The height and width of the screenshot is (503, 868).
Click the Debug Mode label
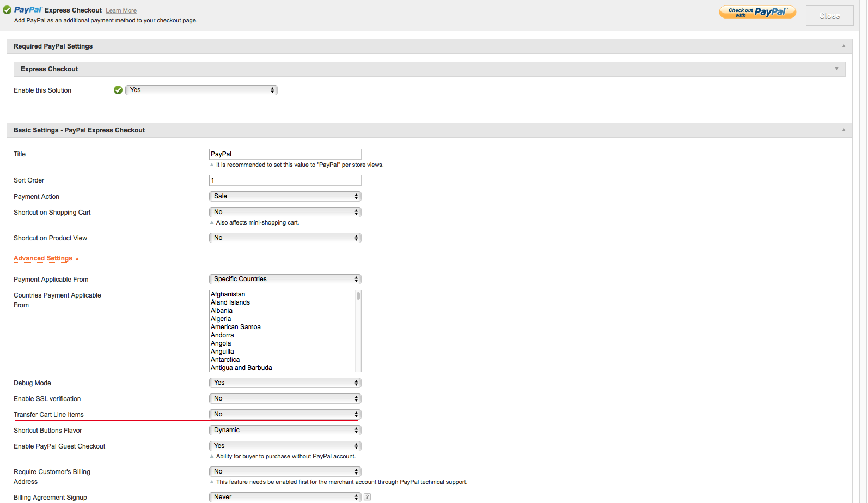[32, 383]
